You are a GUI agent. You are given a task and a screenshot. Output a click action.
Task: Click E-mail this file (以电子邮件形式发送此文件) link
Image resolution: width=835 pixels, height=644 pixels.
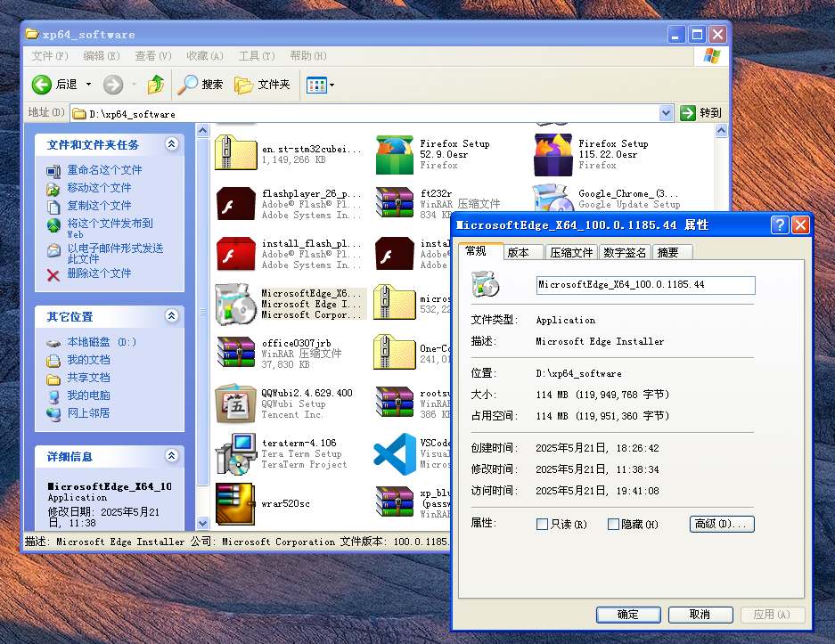coord(115,253)
